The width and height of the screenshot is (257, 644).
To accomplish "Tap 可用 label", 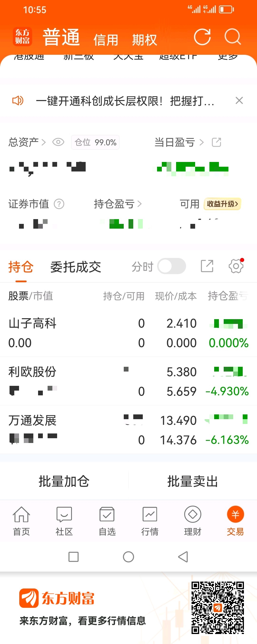I will coord(190,204).
